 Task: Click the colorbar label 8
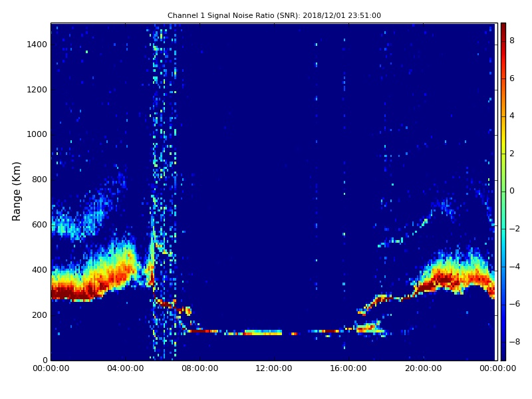click(x=512, y=41)
